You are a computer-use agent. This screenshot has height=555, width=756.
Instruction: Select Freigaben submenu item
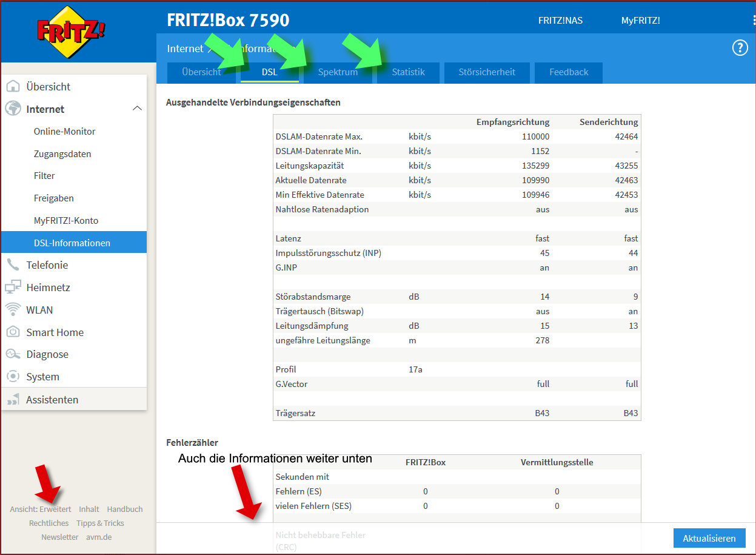tap(54, 198)
